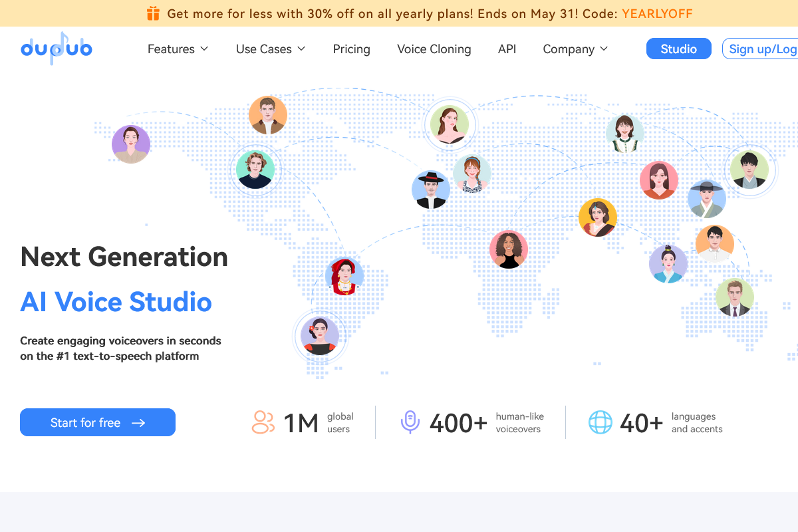This screenshot has height=532, width=798.
Task: Click the globe icon next to 40+ languages
Action: [600, 422]
